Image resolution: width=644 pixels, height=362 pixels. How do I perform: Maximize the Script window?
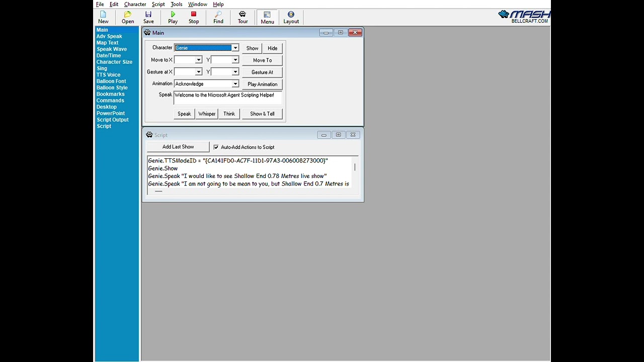[339, 135]
